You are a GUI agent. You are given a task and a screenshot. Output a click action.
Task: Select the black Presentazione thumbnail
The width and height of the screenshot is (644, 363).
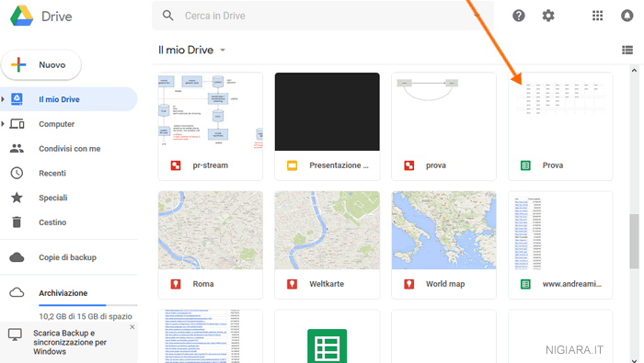(x=327, y=111)
